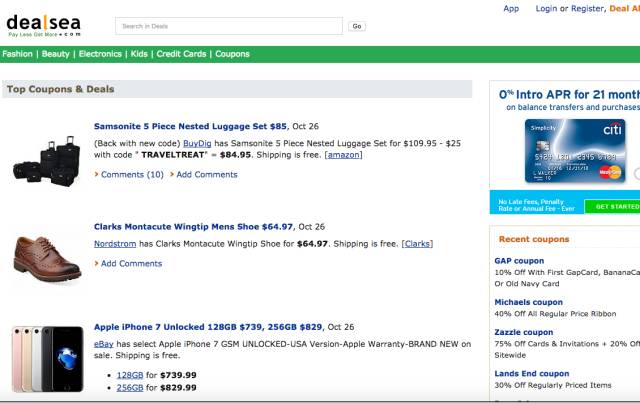Focus the Search in Deals field

point(229,26)
